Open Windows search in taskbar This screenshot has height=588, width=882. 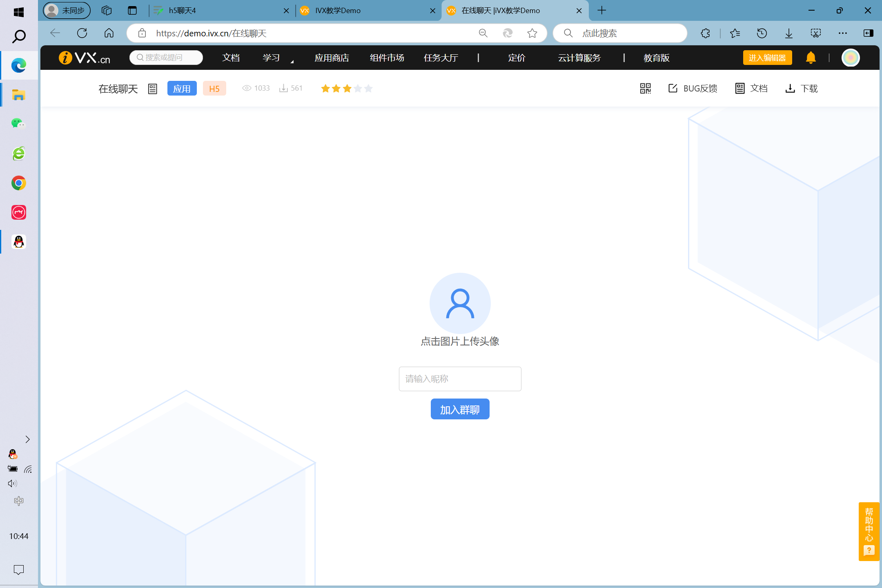point(19,36)
